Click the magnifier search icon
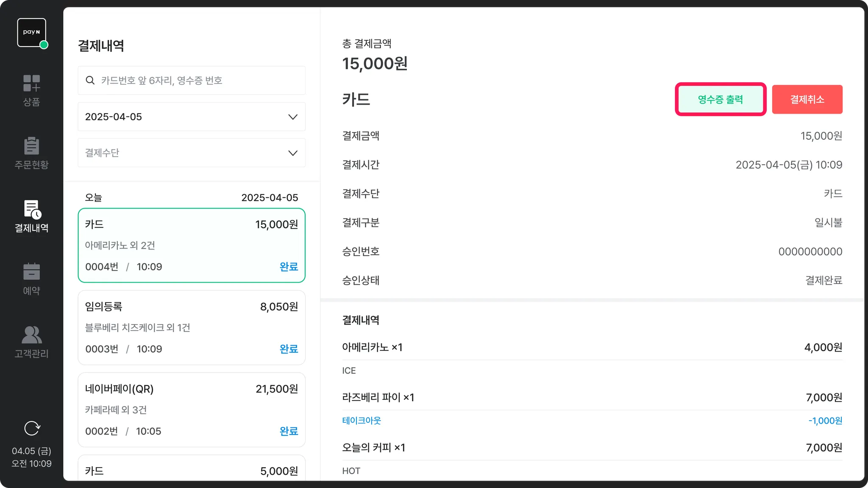The image size is (868, 488). point(90,80)
